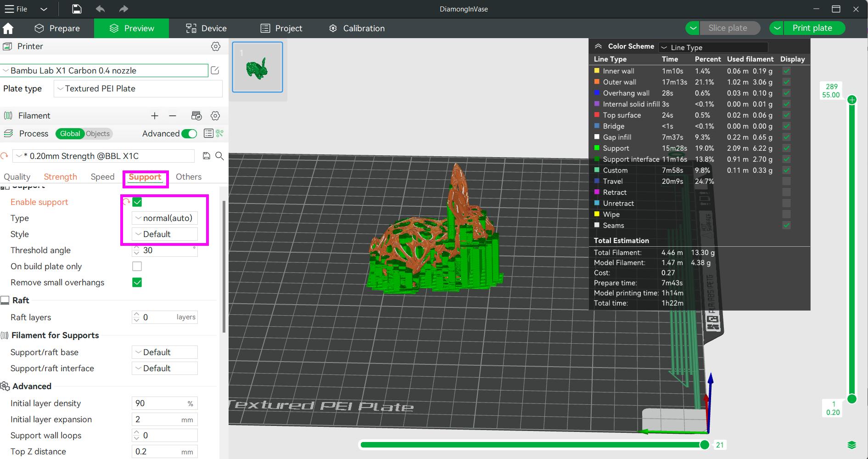This screenshot has height=459, width=868.
Task: Open printer settings gear icon
Action: pyautogui.click(x=216, y=46)
